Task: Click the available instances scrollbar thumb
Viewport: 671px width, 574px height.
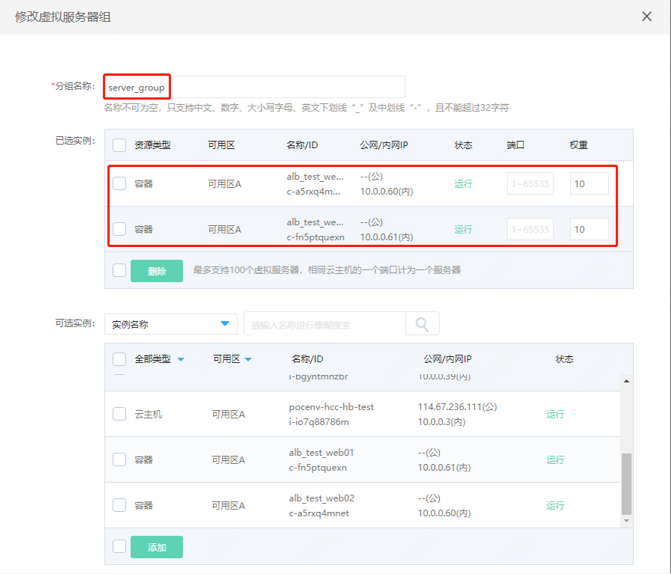Action: click(x=626, y=484)
